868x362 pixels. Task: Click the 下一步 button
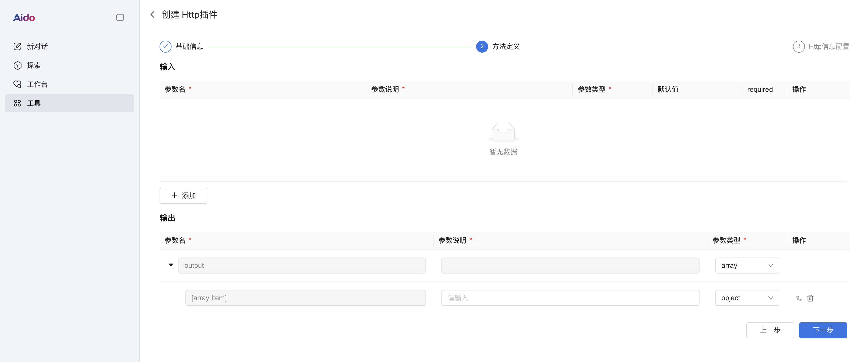[x=823, y=330]
